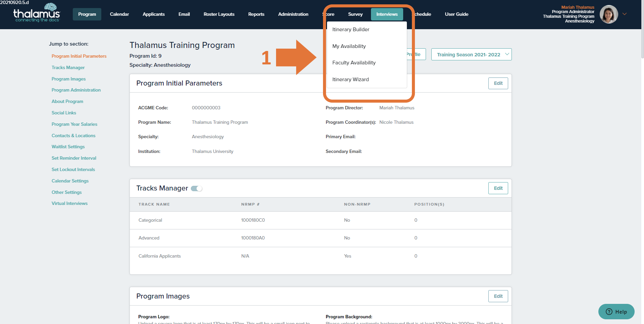This screenshot has width=644, height=324.
Task: Click the ACGME Code value 0000000003
Action: point(206,108)
